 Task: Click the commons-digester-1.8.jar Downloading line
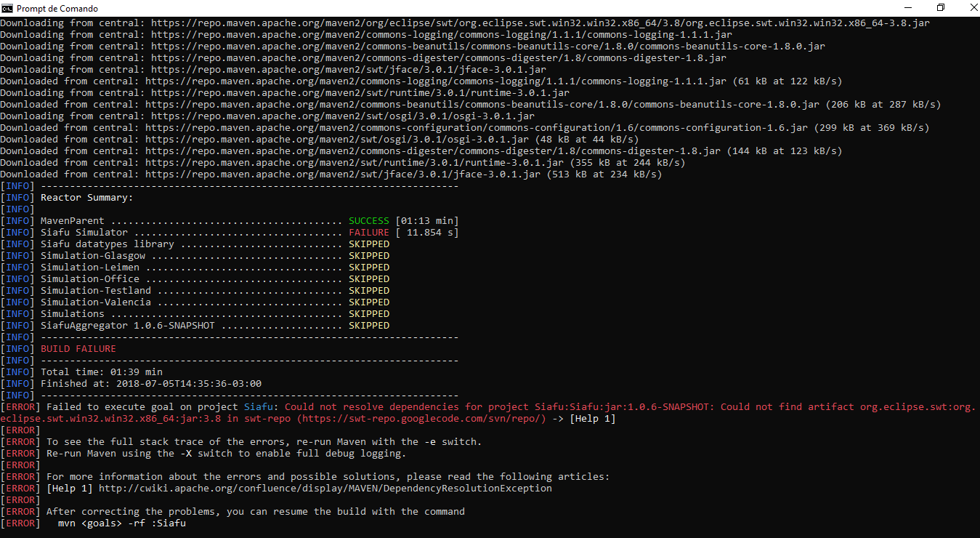coord(363,58)
